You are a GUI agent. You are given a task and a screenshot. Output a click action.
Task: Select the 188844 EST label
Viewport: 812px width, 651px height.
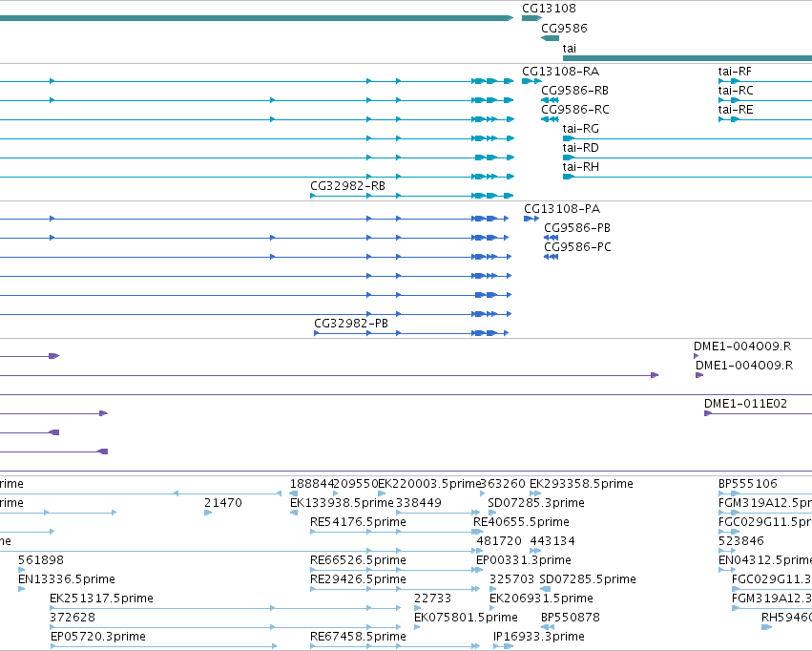coord(312,484)
